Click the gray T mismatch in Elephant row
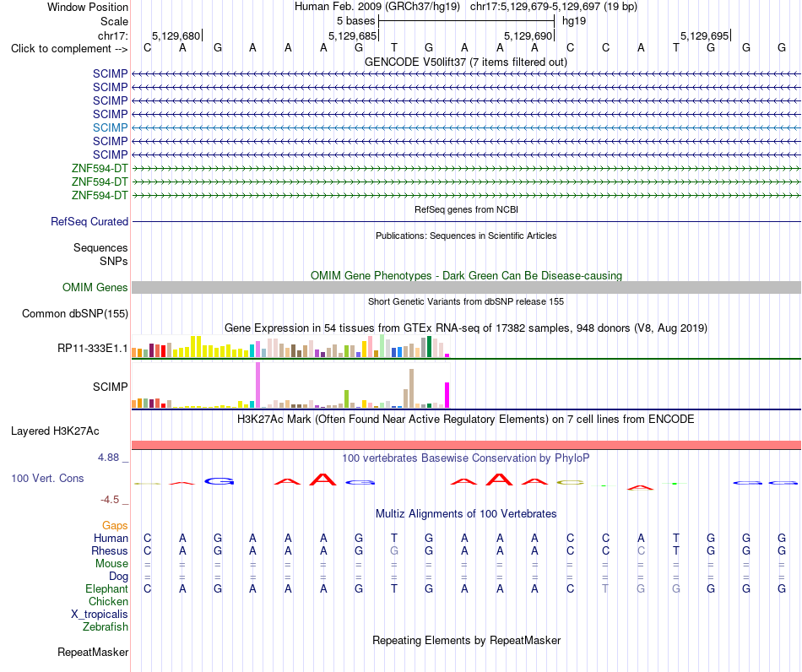Viewport: 802px width, 672px height. pos(605,588)
